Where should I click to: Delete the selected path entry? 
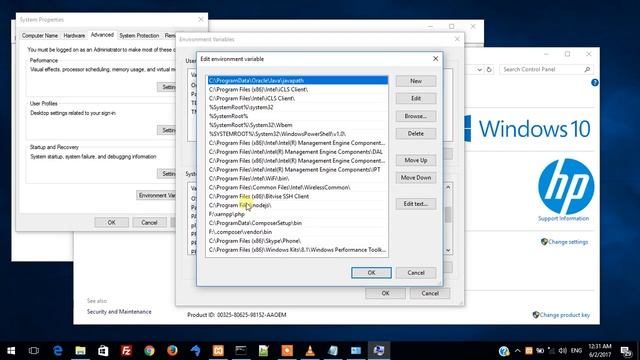pos(416,133)
